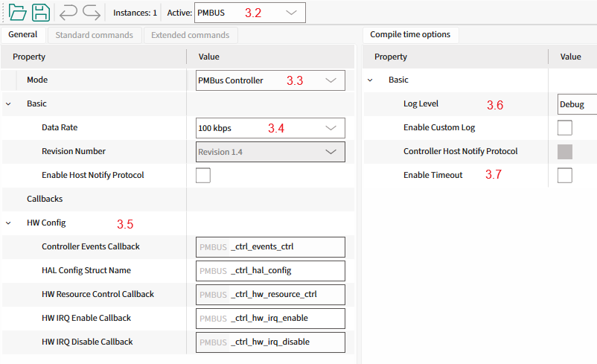Screen dimensions: 597x364
Task: Edit the Controller Events Callback field
Action: tap(270, 247)
